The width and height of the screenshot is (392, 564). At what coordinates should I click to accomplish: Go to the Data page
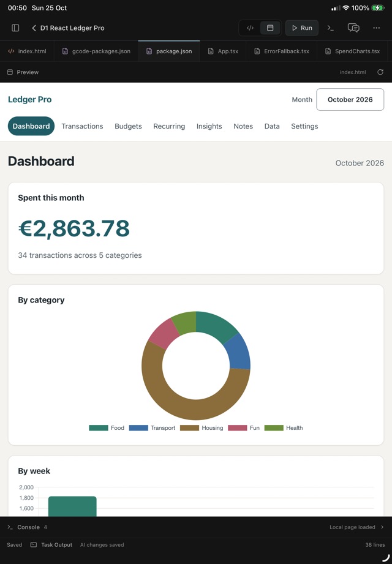[x=272, y=126]
